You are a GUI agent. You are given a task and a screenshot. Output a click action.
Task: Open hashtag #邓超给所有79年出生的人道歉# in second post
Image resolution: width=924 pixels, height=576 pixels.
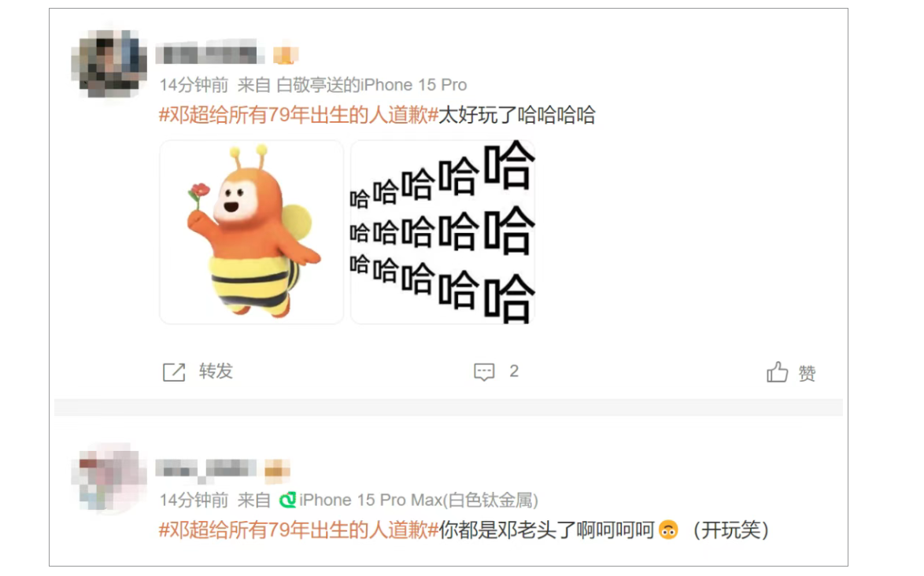pos(299,530)
